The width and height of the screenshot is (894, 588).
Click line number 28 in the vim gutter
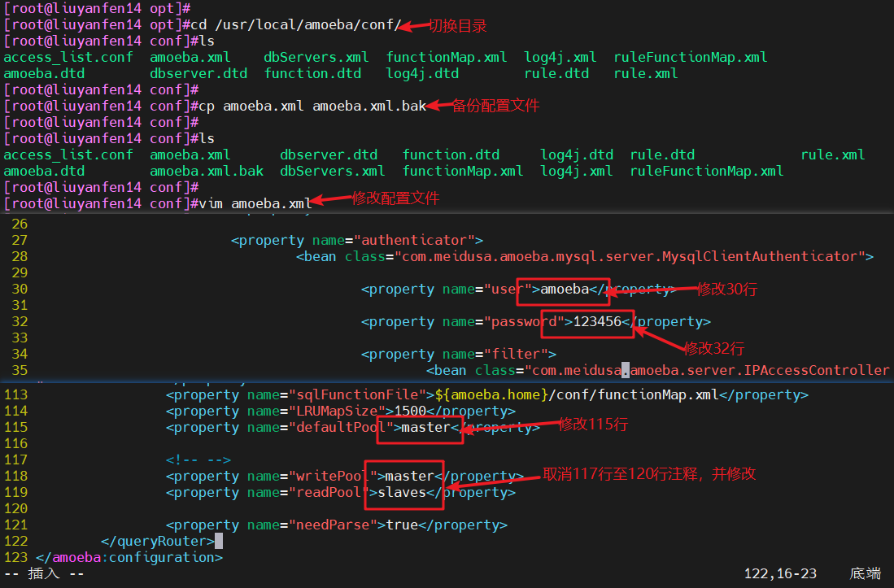click(x=20, y=256)
